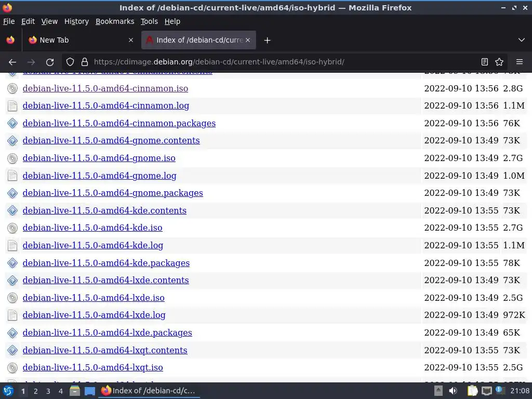Toggle Reader View icon in address bar

(x=485, y=62)
